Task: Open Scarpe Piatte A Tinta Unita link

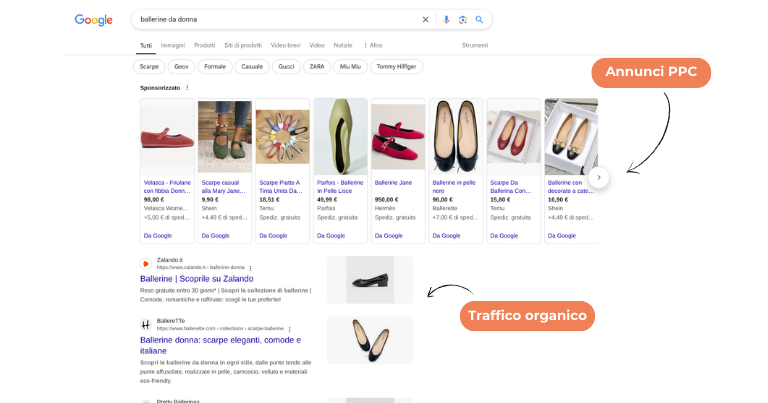Action: tap(281, 187)
